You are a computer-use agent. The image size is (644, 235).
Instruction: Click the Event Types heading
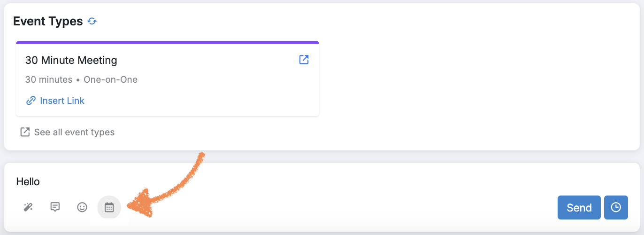[48, 21]
